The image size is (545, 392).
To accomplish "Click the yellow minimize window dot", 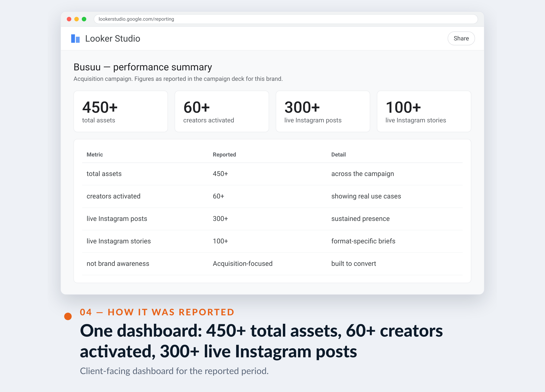I will (76, 19).
